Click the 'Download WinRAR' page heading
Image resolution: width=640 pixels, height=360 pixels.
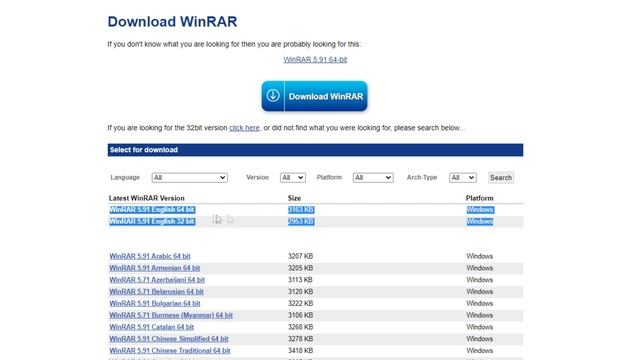tap(172, 22)
